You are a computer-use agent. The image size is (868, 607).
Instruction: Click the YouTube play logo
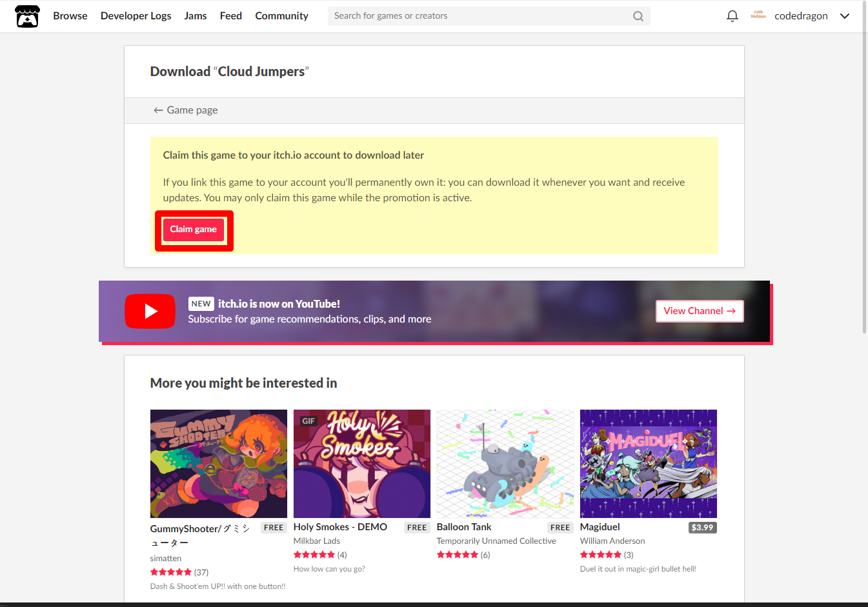tap(150, 311)
